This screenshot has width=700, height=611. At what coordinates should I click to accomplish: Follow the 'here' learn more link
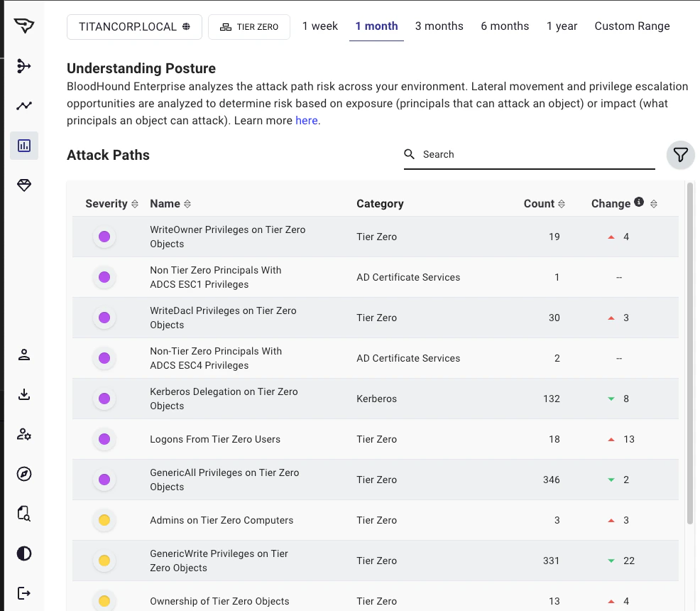coord(306,121)
